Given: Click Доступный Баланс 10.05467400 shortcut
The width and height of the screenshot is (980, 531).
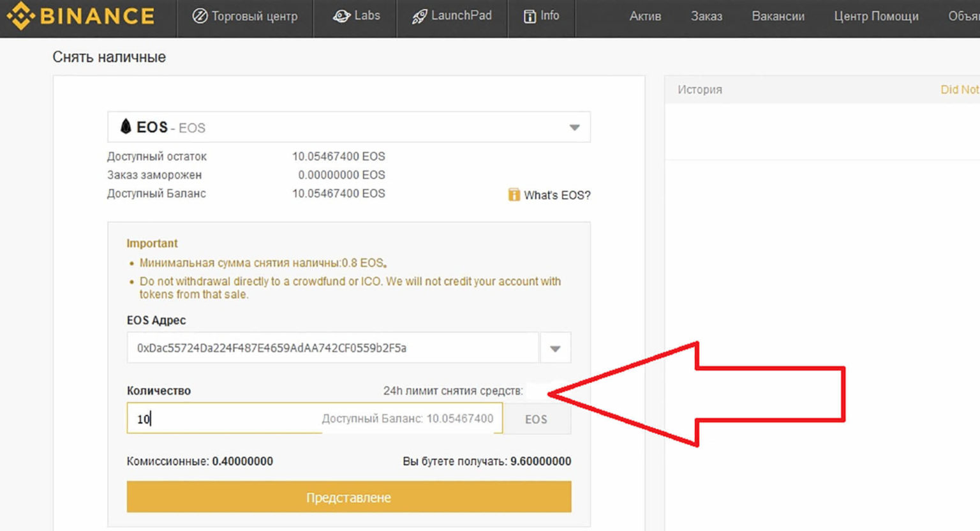Looking at the screenshot, I should coord(407,419).
